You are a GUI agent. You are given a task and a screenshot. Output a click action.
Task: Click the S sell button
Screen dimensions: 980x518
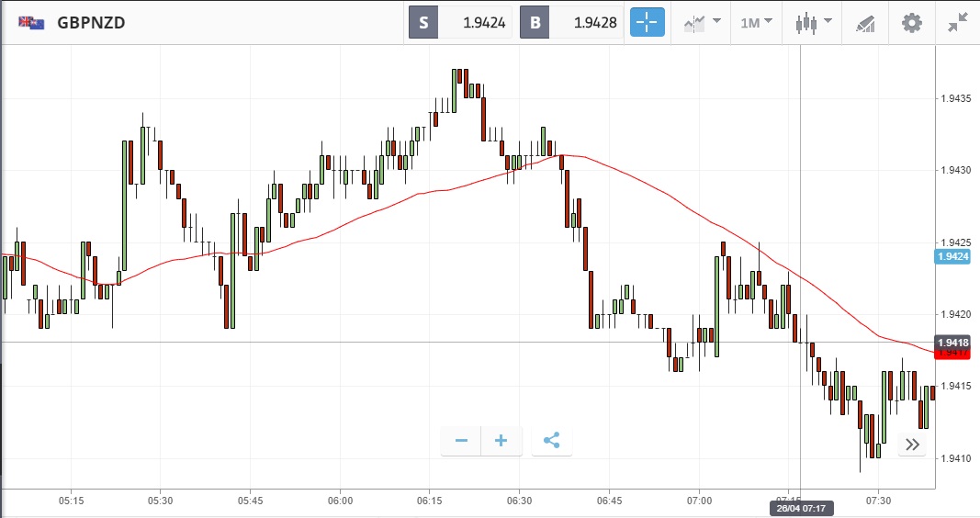[423, 23]
